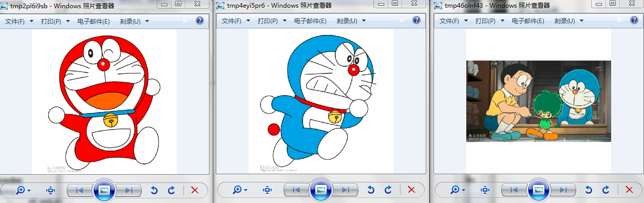The width and height of the screenshot is (644, 203).
Task: Open 刻录(U) menu in tmp4eyi5pr6 window
Action: pyautogui.click(x=351, y=21)
